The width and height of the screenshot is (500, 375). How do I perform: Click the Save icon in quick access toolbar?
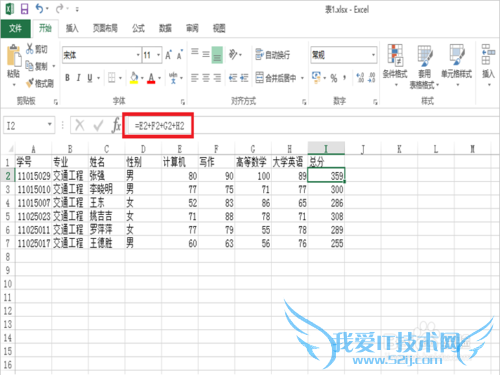tap(25, 9)
